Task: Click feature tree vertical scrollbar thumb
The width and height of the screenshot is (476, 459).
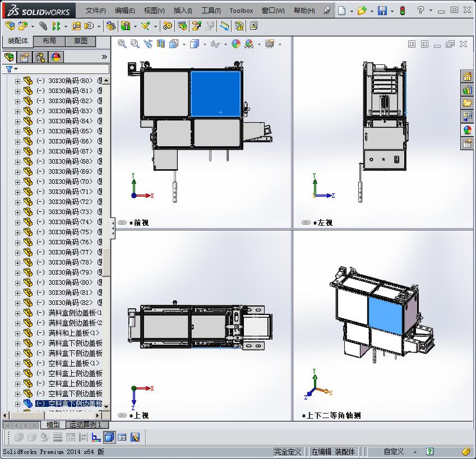Action: (x=107, y=262)
